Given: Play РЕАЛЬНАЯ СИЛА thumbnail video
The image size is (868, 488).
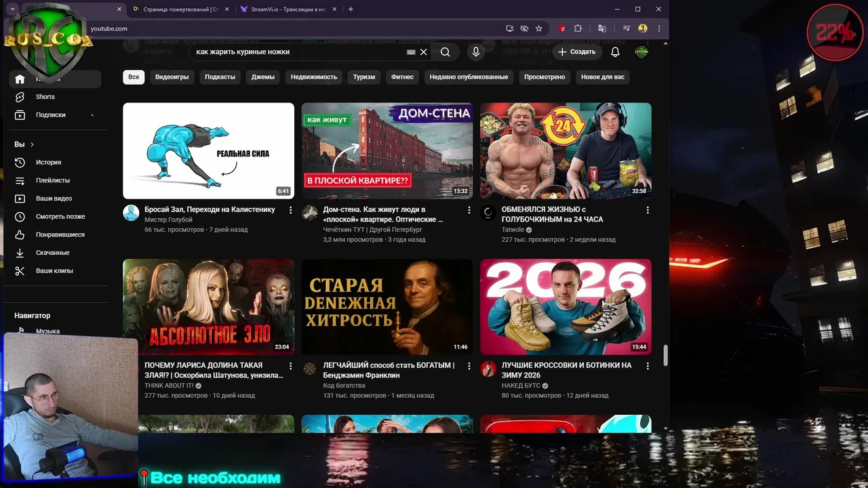Looking at the screenshot, I should tap(208, 150).
